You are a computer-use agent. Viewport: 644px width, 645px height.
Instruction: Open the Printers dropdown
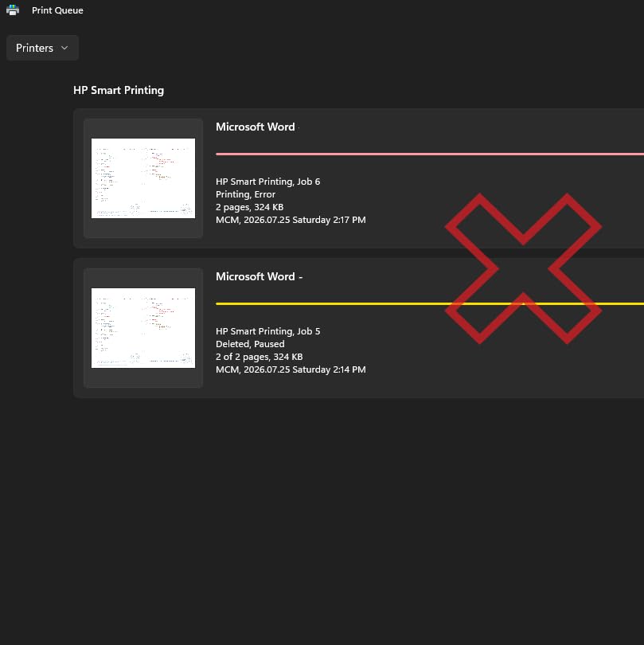[42, 48]
